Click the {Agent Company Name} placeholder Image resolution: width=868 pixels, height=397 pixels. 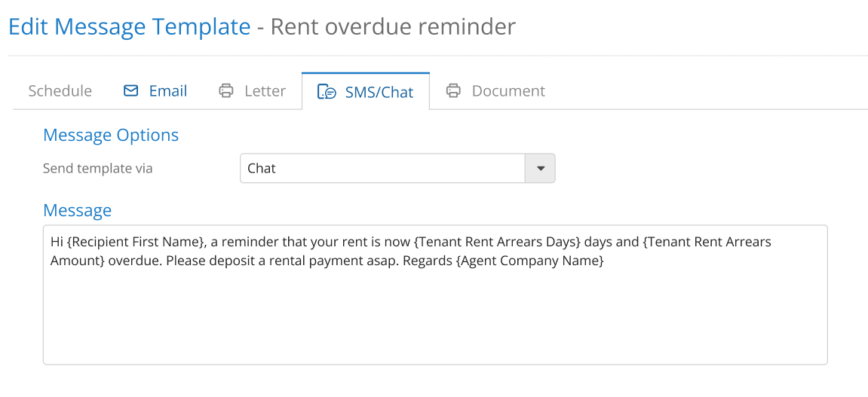click(529, 261)
